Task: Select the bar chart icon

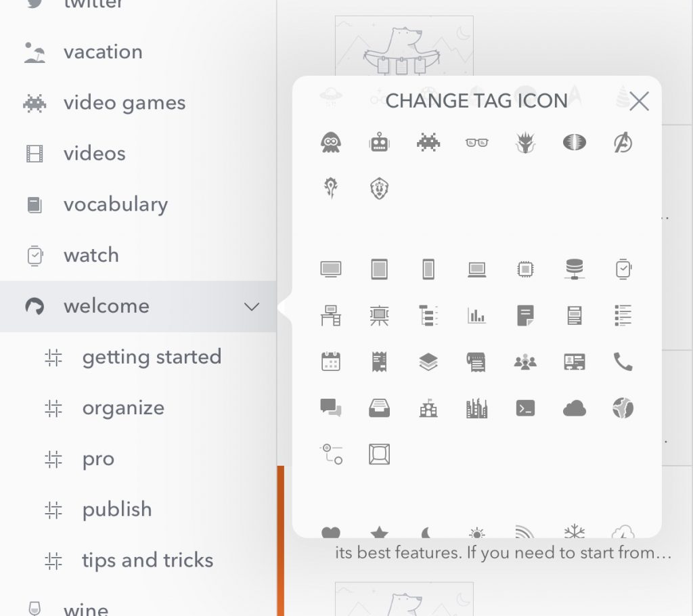Action: [477, 315]
